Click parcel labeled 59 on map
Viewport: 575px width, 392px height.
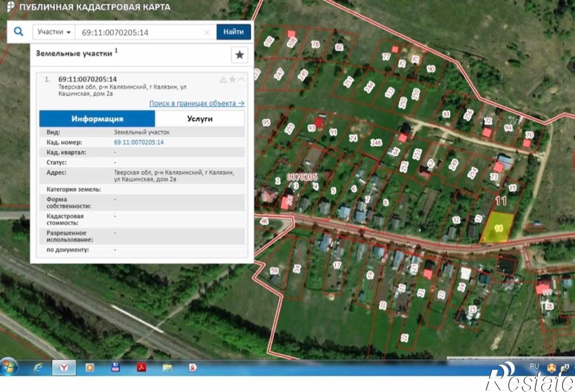point(274,271)
